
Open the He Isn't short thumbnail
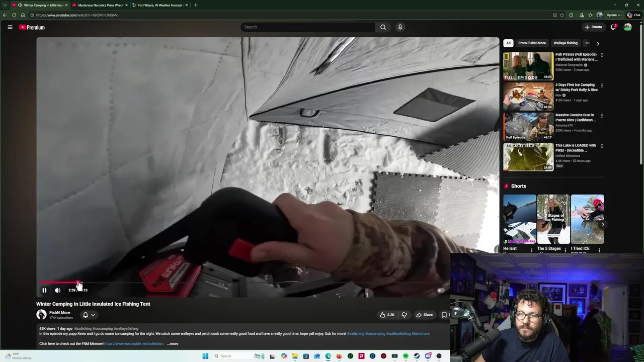pos(520,219)
